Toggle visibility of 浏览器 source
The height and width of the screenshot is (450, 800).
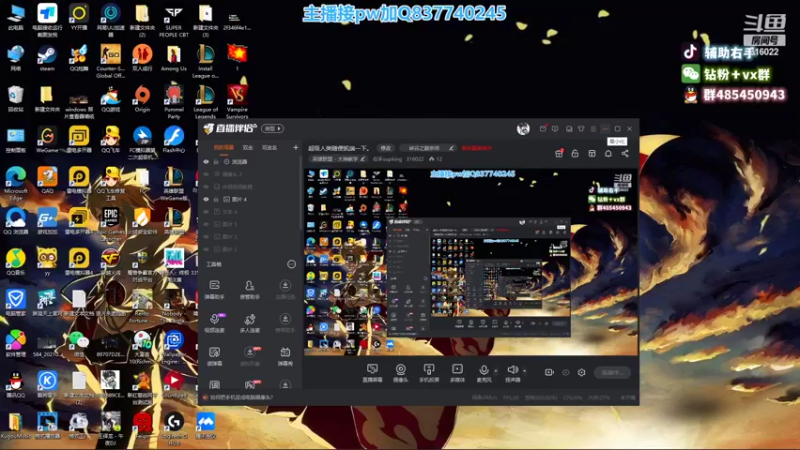(x=206, y=162)
